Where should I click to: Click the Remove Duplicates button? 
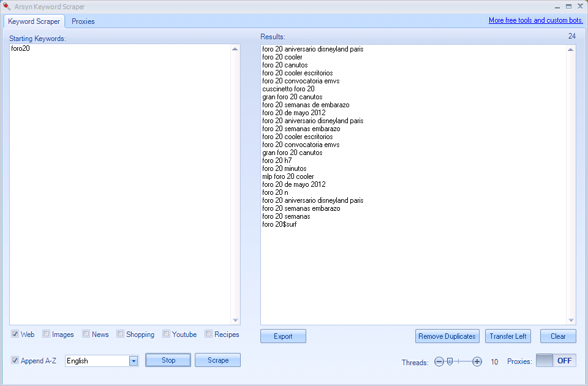point(447,336)
